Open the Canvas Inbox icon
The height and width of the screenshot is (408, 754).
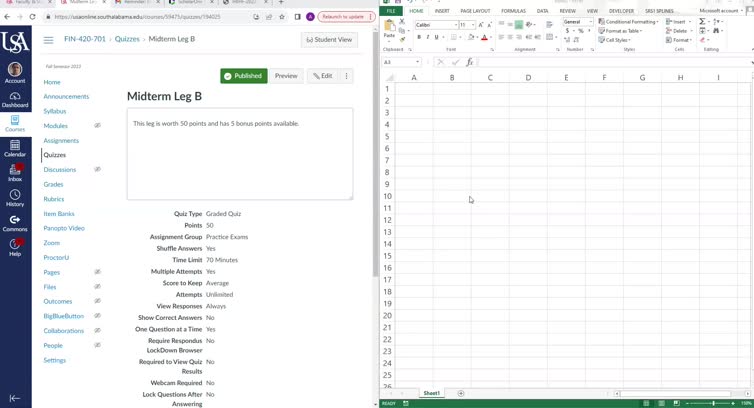15,173
